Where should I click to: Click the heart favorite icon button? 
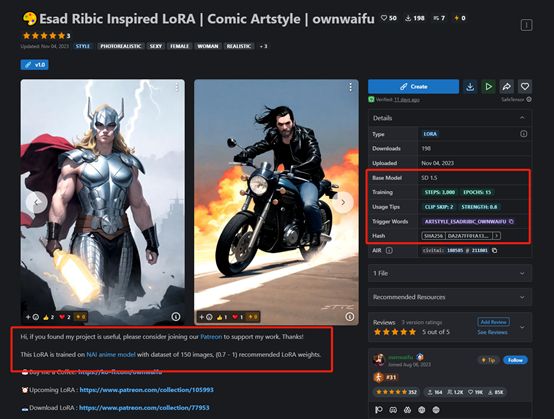525,87
